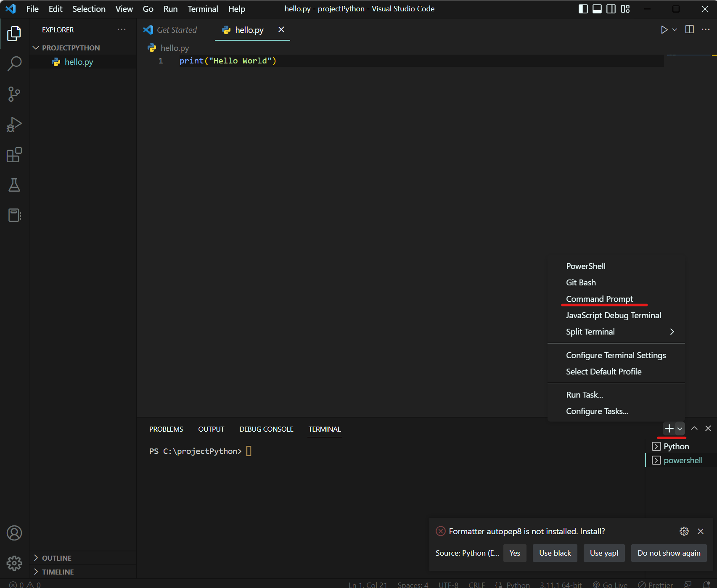Screen dimensions: 717x588
Task: Open the Source Control view
Action: 14,94
